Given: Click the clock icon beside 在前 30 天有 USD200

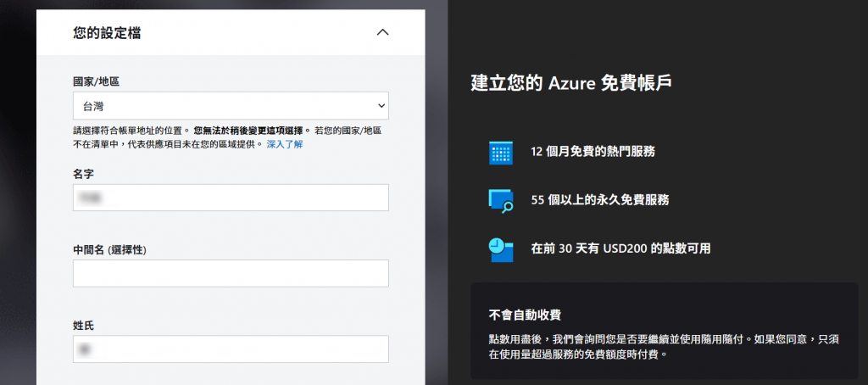Looking at the screenshot, I should [501, 250].
